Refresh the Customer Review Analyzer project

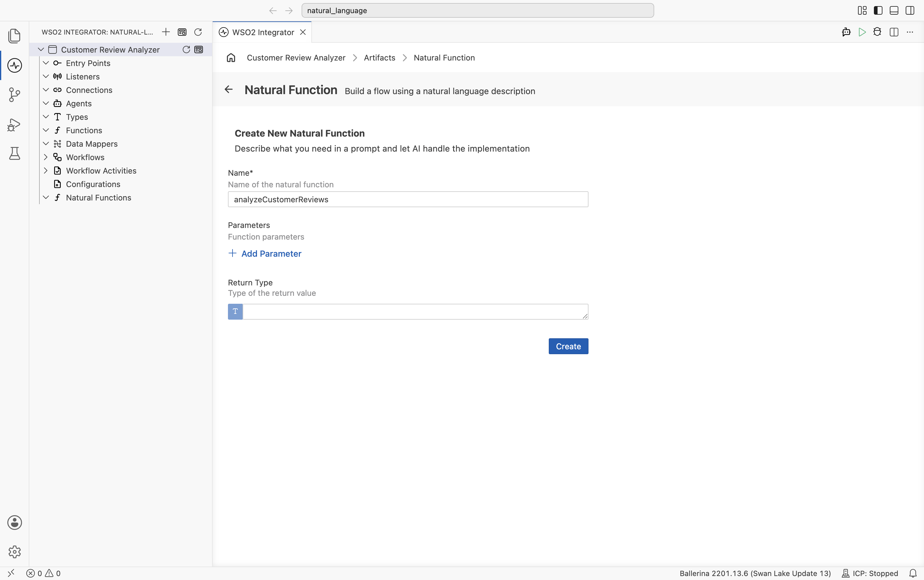[x=186, y=50]
